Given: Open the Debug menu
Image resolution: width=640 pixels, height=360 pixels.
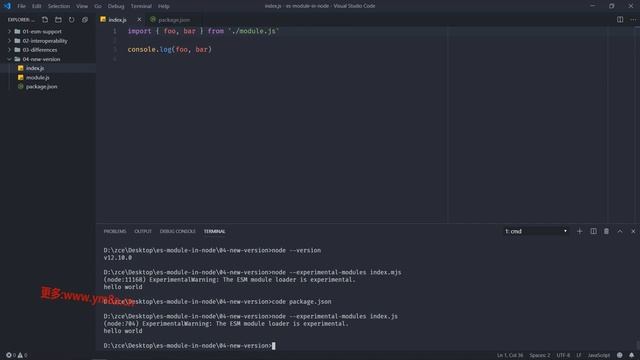Looking at the screenshot, I should 116,6.
